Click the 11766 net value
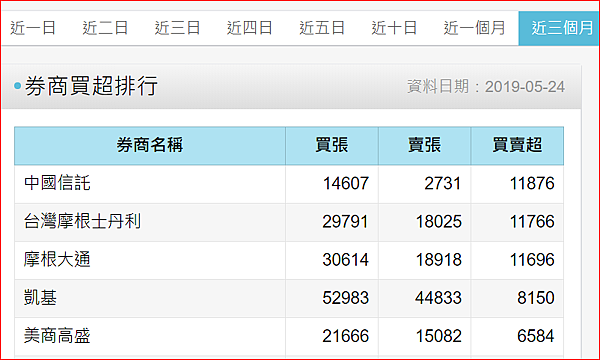Viewport: 600px width, 360px height. pos(532,222)
